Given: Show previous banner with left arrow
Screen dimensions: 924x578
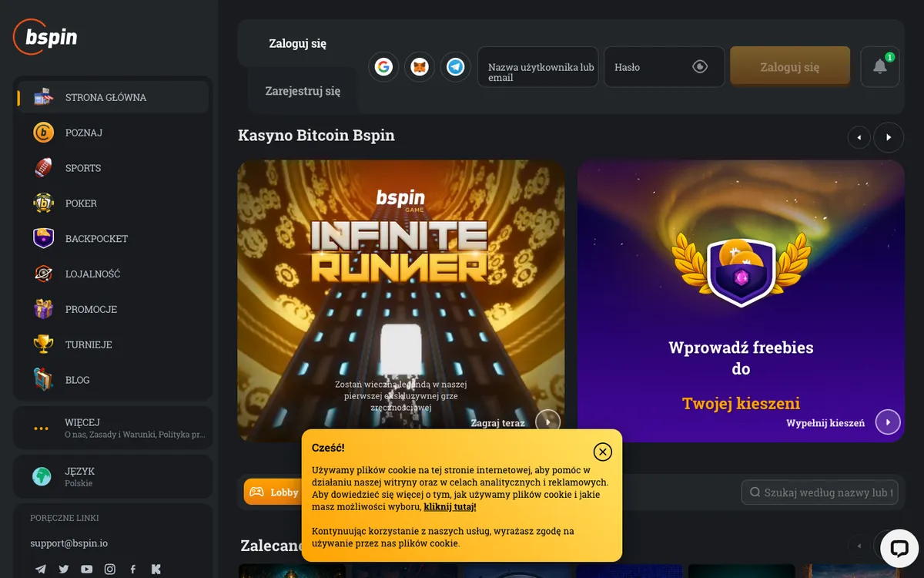Looking at the screenshot, I should point(859,137).
